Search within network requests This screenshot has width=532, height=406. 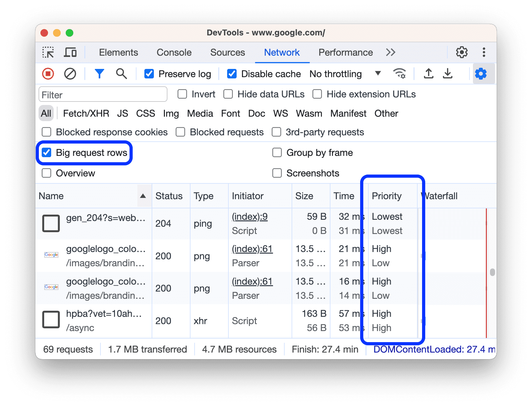point(121,74)
